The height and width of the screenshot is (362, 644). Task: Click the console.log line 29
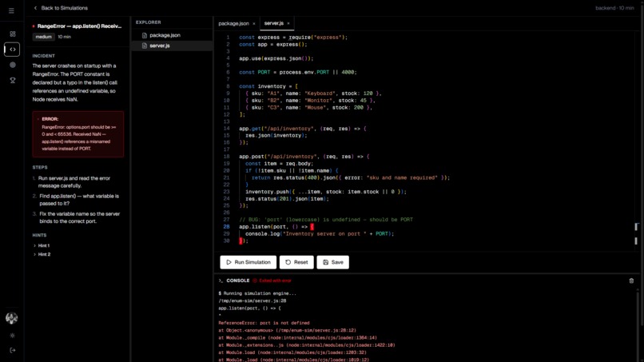[x=320, y=234]
